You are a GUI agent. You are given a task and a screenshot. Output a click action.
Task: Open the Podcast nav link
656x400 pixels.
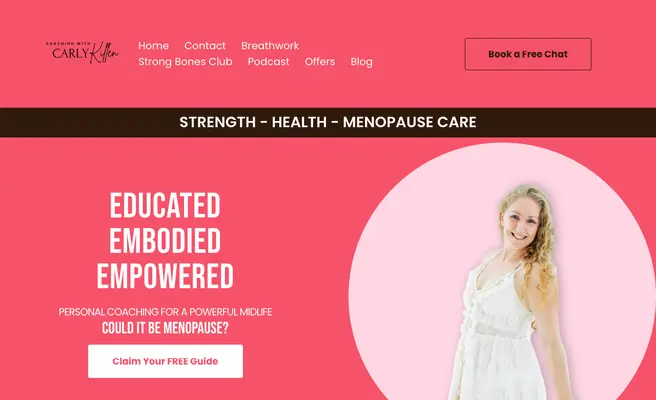point(269,62)
